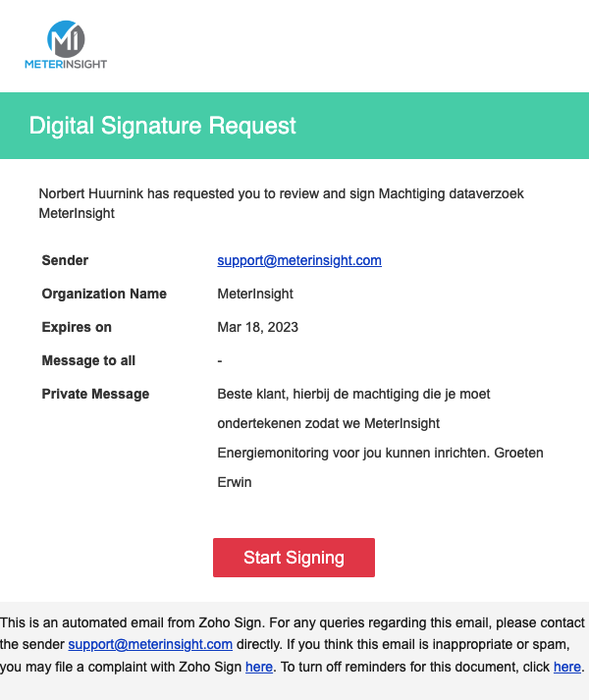Click the METERINSIGHT wordmark under the logo

point(66,64)
